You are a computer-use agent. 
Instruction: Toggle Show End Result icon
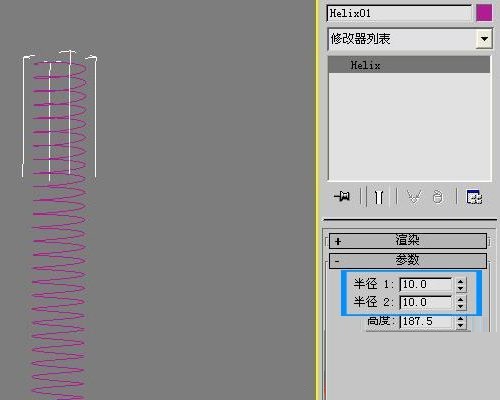379,197
